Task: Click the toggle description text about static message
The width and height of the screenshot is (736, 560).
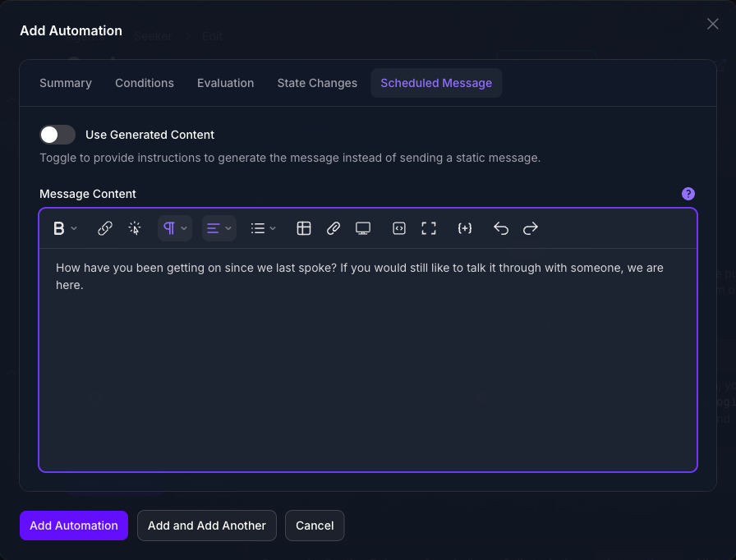Action: point(290,158)
